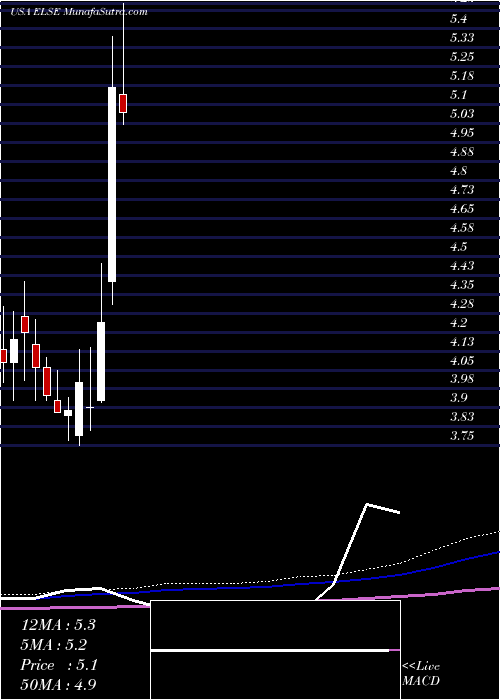Click the 12MA : 5.3 value
Screen dimensions: 500x700
click(x=58, y=625)
